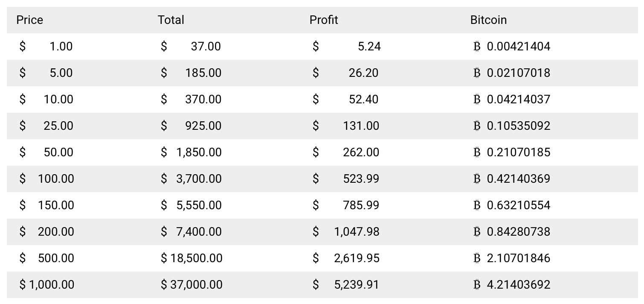Click the 5.24 profit value

point(369,46)
